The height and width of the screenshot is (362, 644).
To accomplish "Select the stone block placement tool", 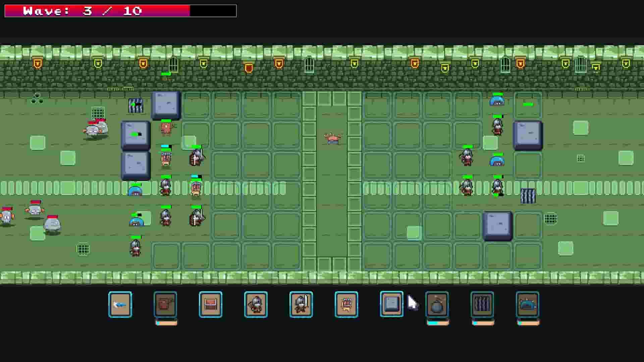I will (391, 304).
